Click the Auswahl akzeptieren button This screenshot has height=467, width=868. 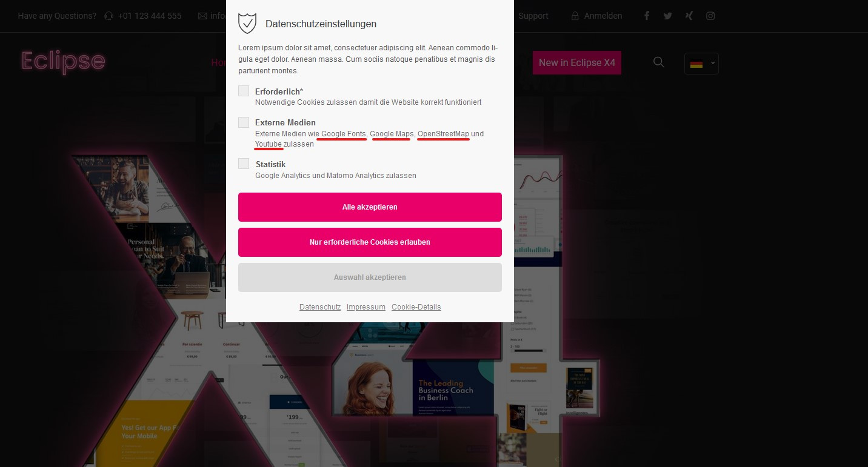[x=370, y=277]
